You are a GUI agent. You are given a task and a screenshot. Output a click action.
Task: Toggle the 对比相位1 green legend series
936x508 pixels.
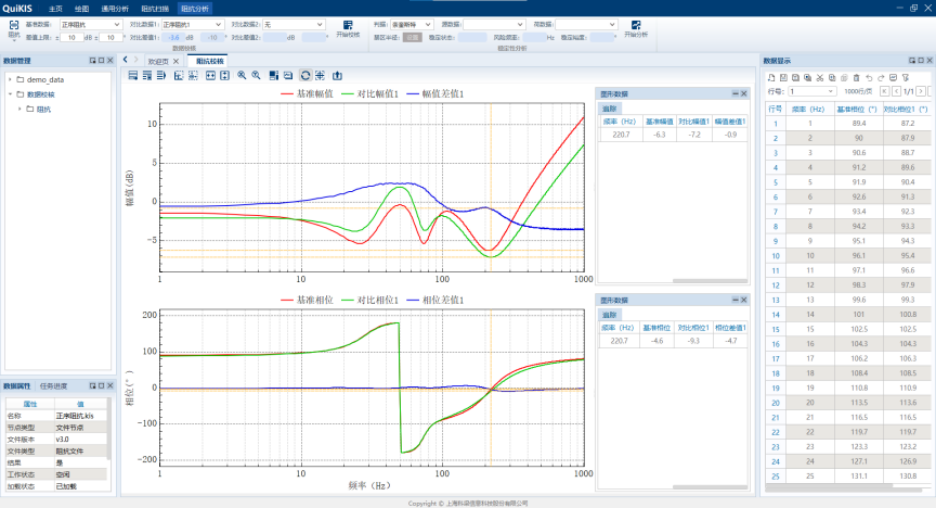(x=372, y=300)
